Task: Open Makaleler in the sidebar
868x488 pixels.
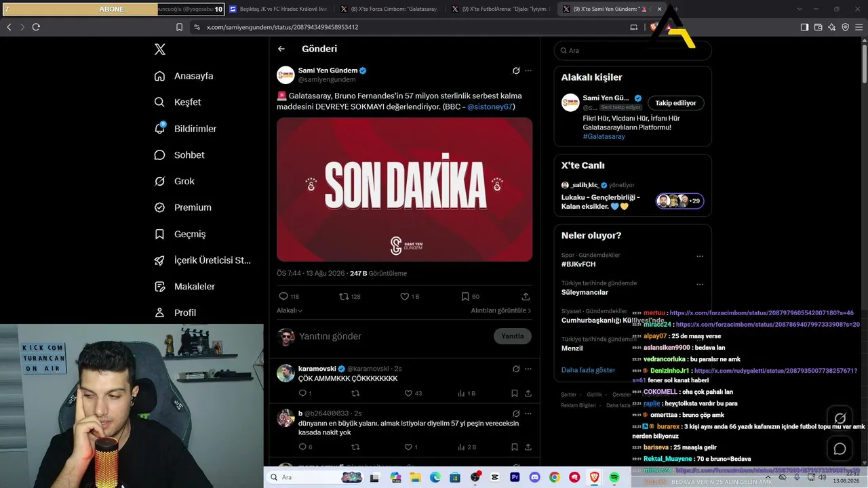Action: click(184, 287)
